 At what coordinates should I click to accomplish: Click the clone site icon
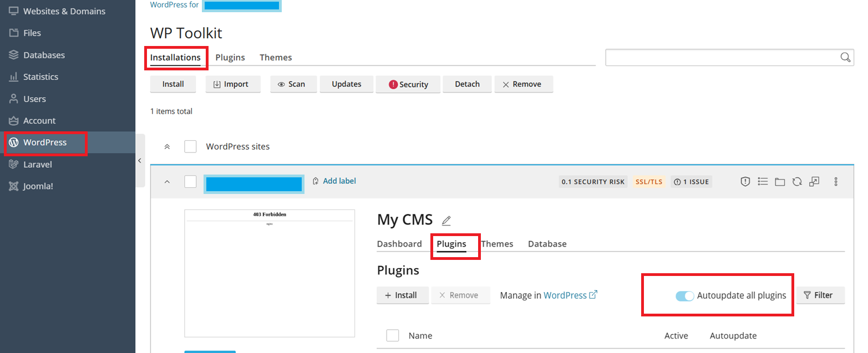[x=814, y=182]
